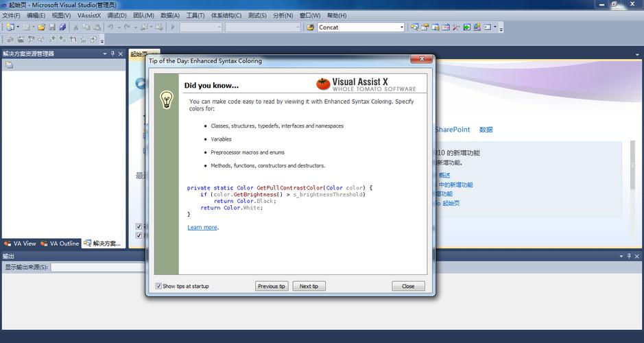Click the Open File folder icon
This screenshot has width=644, height=343.
(x=41, y=27)
